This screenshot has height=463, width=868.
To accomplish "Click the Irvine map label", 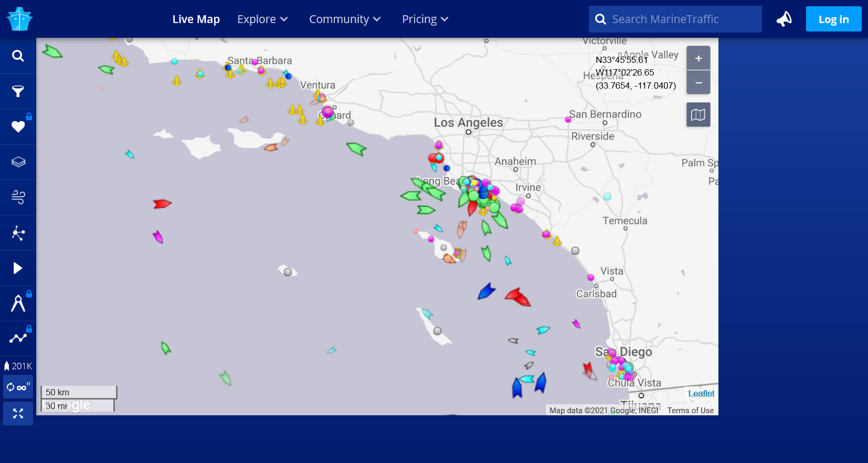I will point(528,187).
